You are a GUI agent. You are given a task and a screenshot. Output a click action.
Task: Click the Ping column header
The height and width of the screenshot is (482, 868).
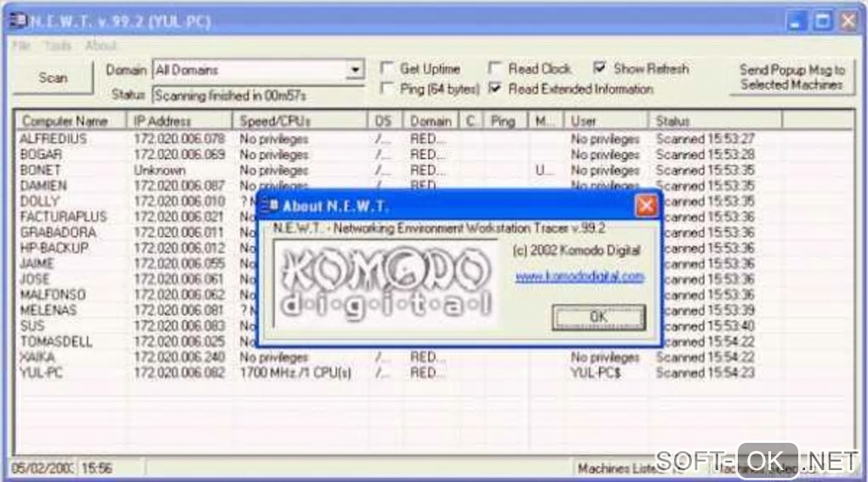coord(505,121)
